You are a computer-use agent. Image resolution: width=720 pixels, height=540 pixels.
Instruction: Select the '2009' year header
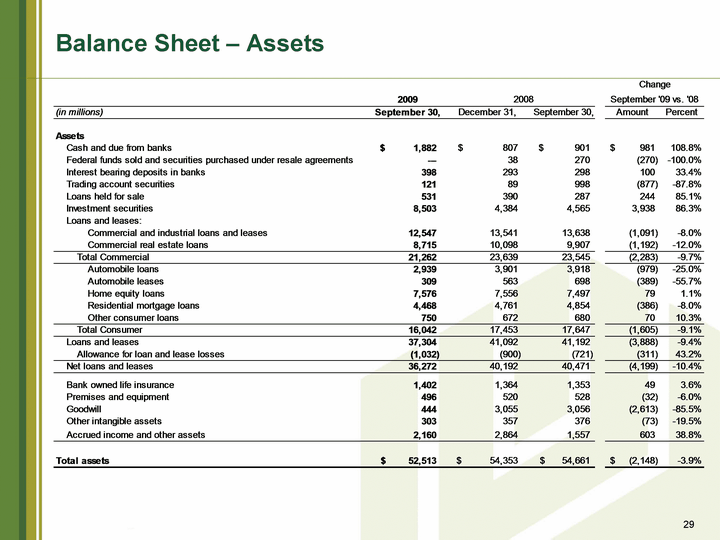pyautogui.click(x=407, y=99)
